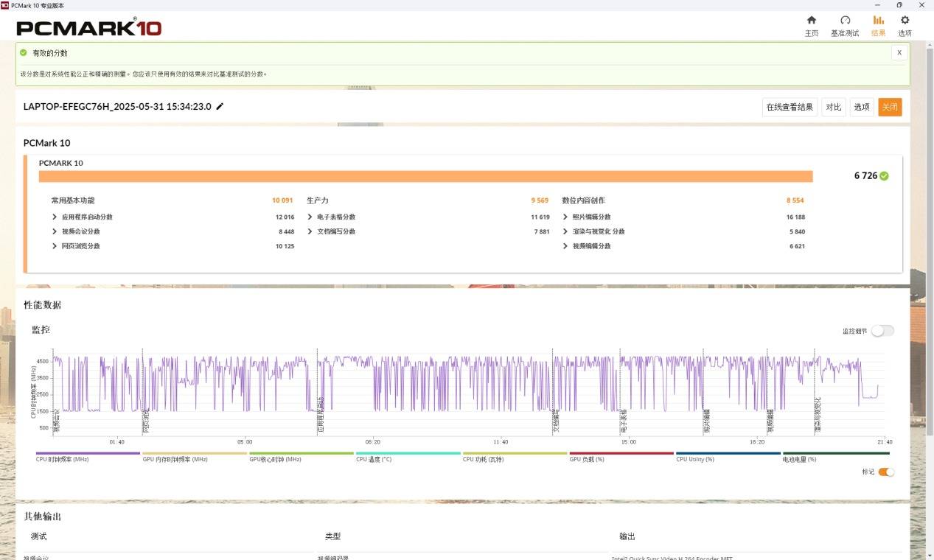
Task: Expand the photo editing score (照片编辑分数) row
Action: (566, 217)
